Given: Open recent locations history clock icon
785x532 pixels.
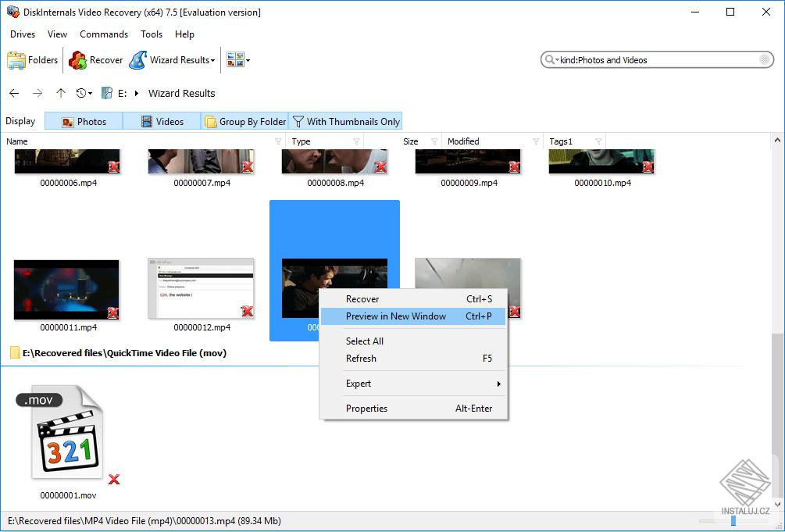Looking at the screenshot, I should pyautogui.click(x=81, y=93).
